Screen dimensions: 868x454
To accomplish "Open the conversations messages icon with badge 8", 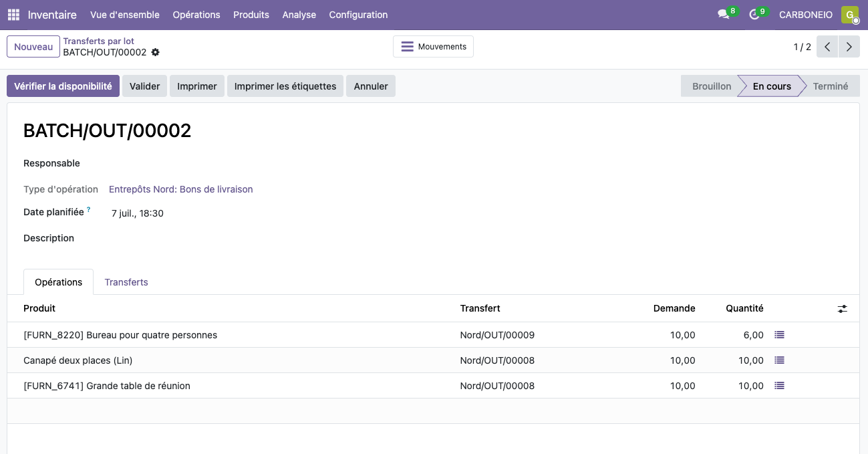I will [x=723, y=15].
